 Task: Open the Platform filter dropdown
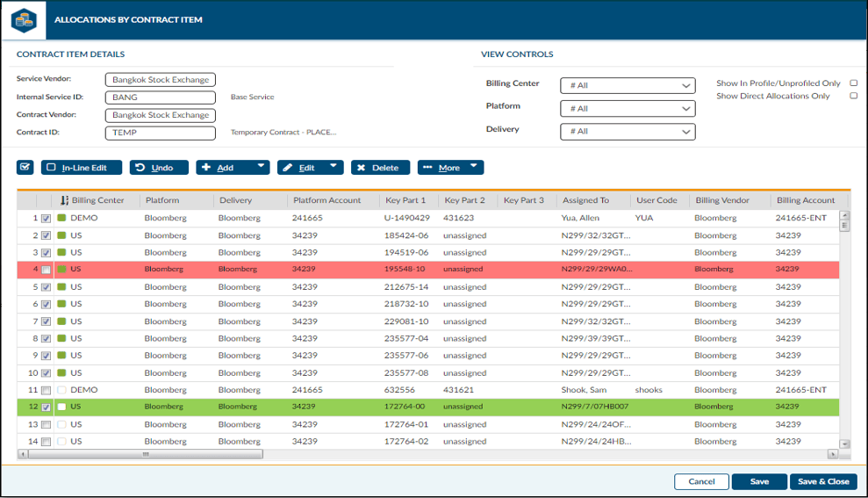tap(628, 109)
